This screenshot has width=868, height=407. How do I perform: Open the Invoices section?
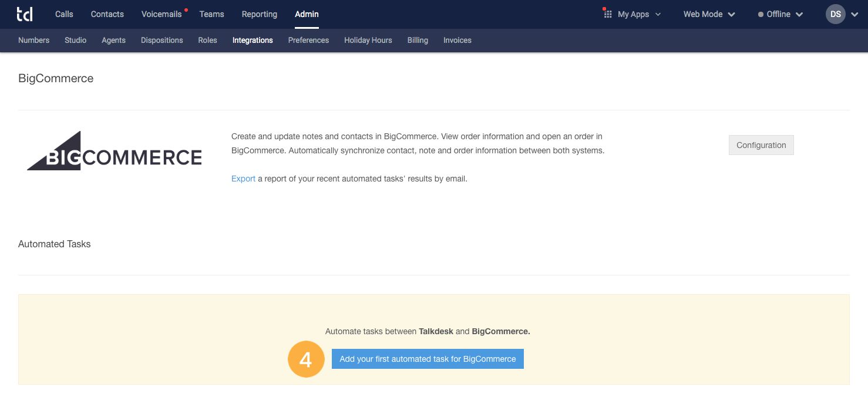coord(457,40)
